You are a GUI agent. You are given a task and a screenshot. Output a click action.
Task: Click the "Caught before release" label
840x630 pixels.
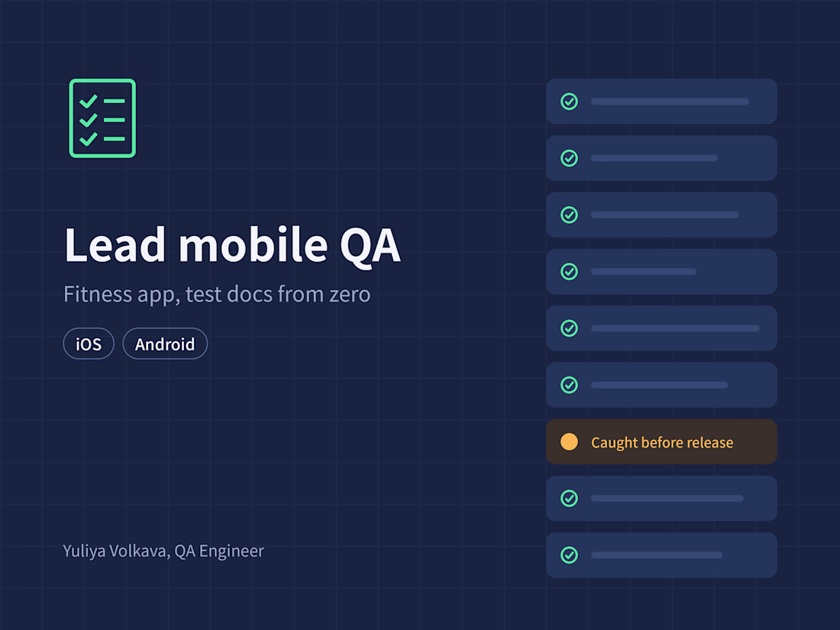[x=662, y=442]
